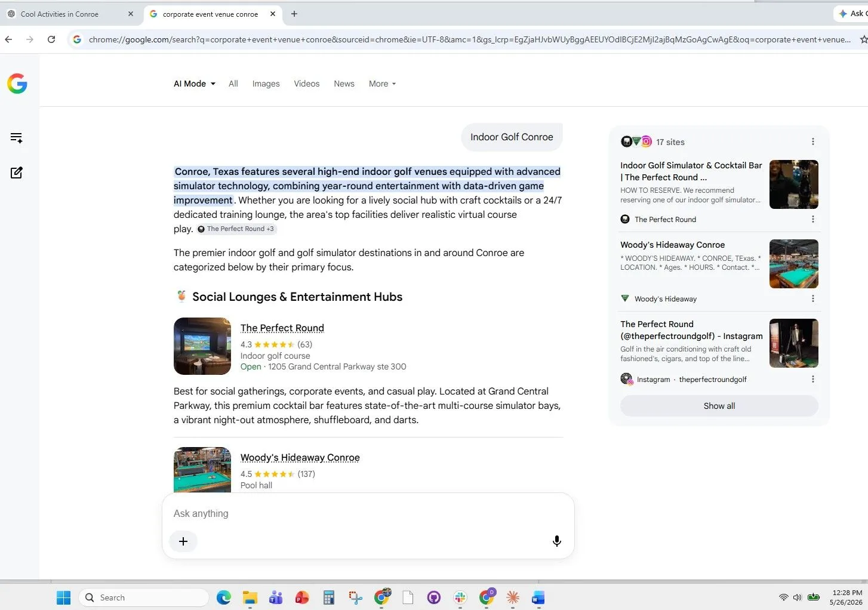Click the 'Social Lounges & Entertainment Hubs' heading
Screen dimensions: 868x610
tap(297, 297)
